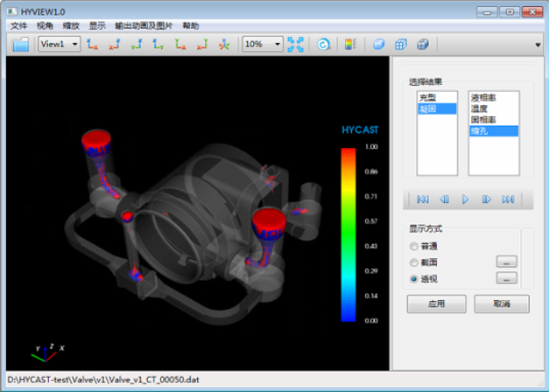Screen dimensions: 549x392
Task: Select the 截面 display mode radio button
Action: 414,262
